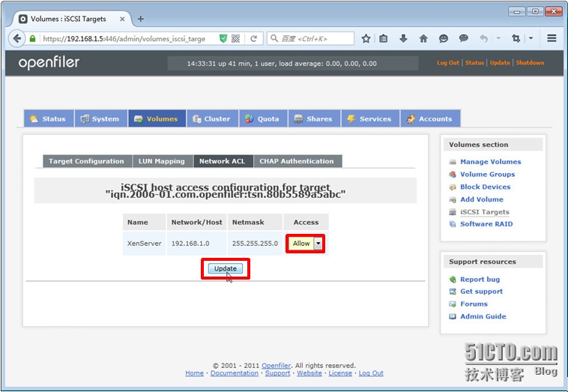Click the smiley face toolbar icon
Viewport: 568px width, 392px height.
point(444,38)
